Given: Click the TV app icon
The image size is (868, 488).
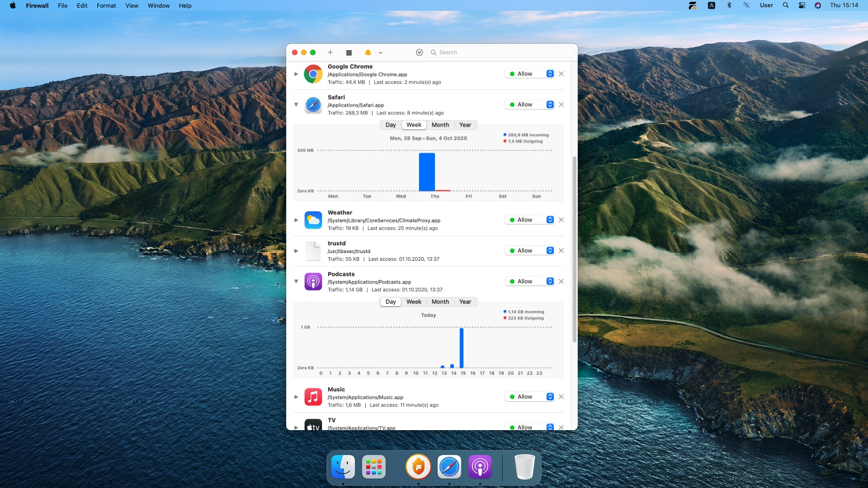Looking at the screenshot, I should pyautogui.click(x=313, y=424).
